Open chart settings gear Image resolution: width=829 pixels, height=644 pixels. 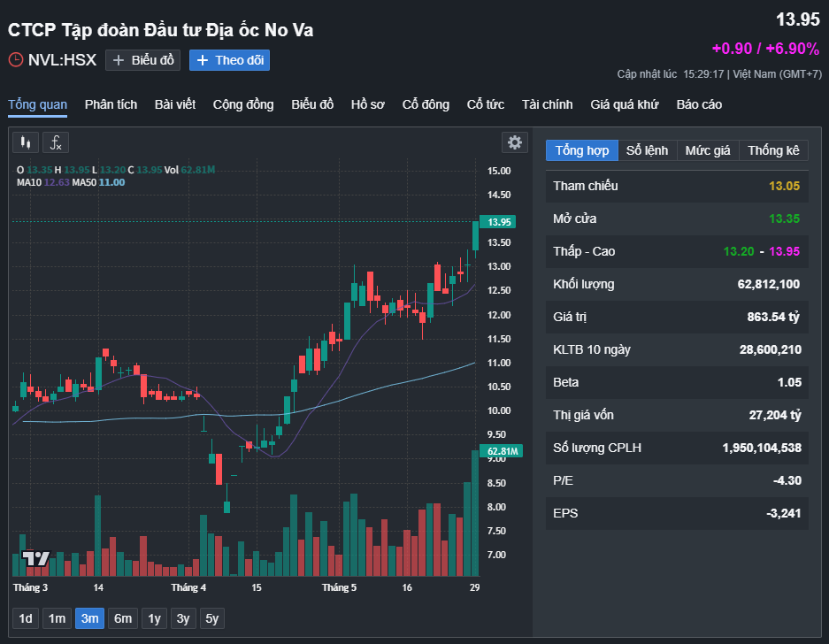tap(514, 142)
